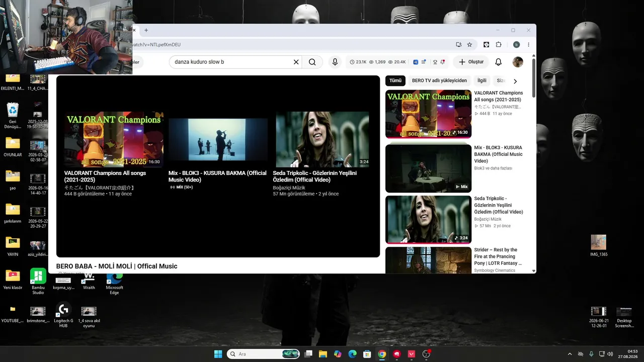Open BLOK3 KUSURA BAKMA end-screen mix thumbnail
This screenshot has width=644, height=362.
[x=218, y=139]
